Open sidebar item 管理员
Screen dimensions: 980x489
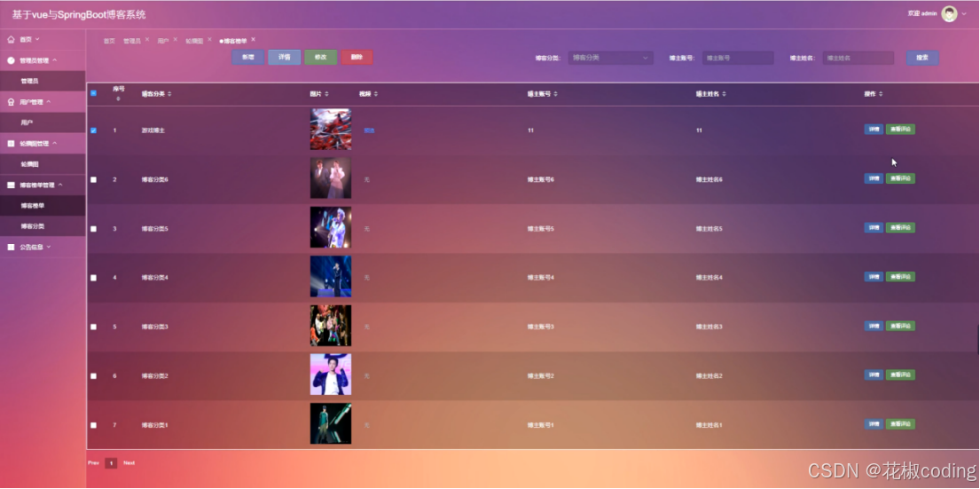pos(43,82)
